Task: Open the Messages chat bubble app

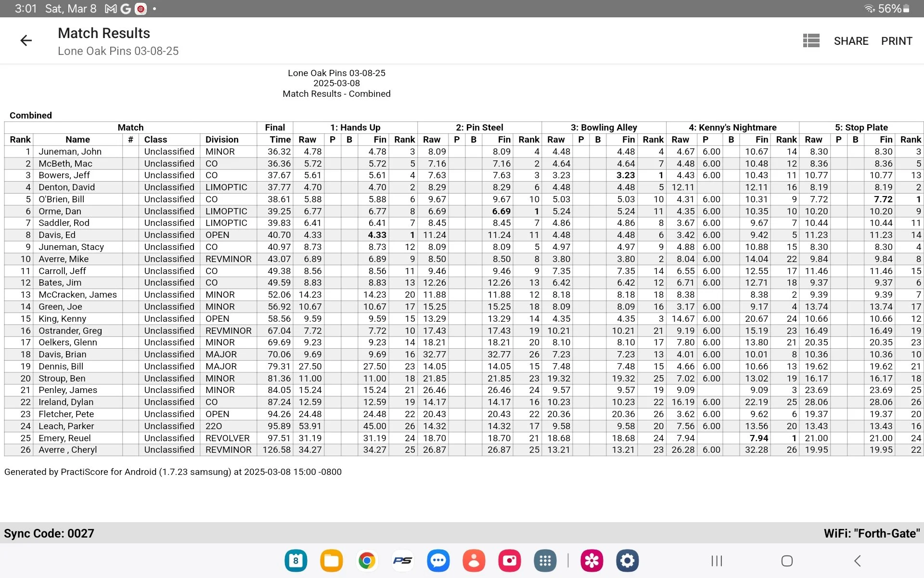Action: tap(438, 561)
